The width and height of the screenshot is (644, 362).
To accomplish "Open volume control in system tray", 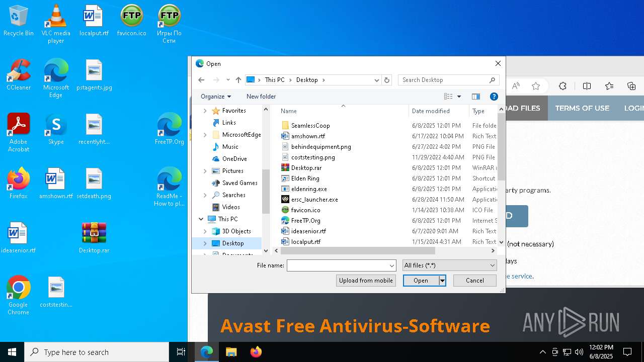I will tap(579, 352).
